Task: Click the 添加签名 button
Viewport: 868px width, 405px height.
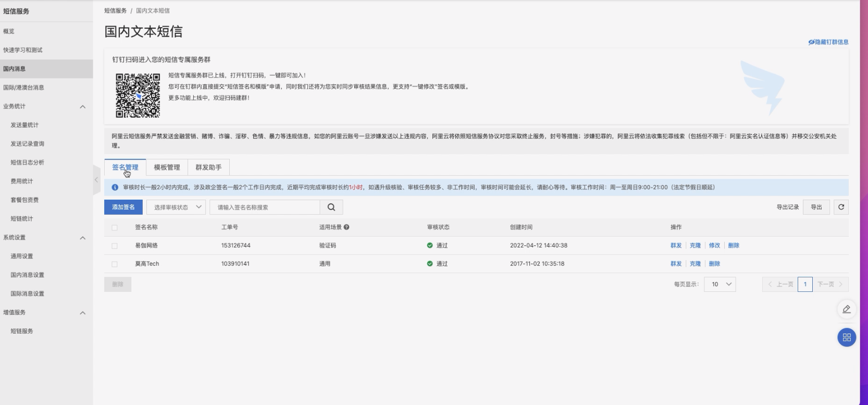Action: click(x=123, y=207)
